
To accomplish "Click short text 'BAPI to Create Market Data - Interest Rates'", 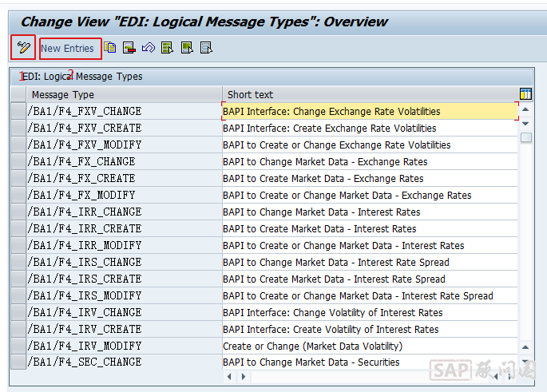I will [319, 229].
